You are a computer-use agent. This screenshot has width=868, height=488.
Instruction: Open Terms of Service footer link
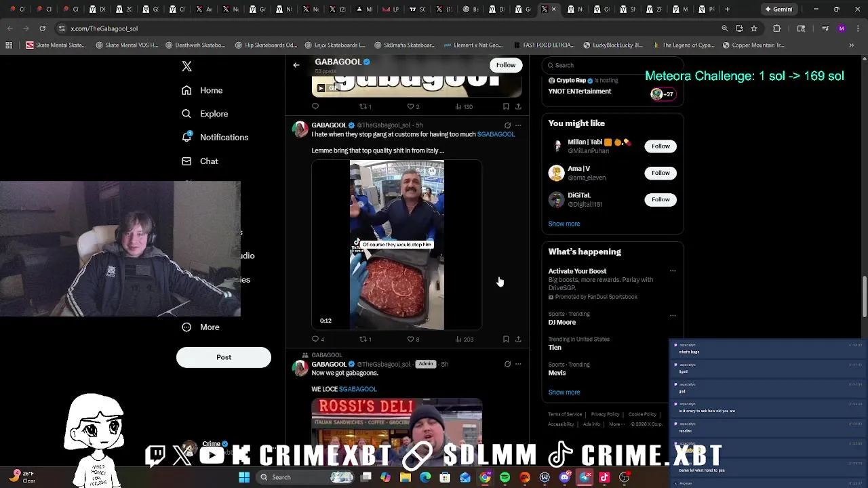pyautogui.click(x=565, y=414)
